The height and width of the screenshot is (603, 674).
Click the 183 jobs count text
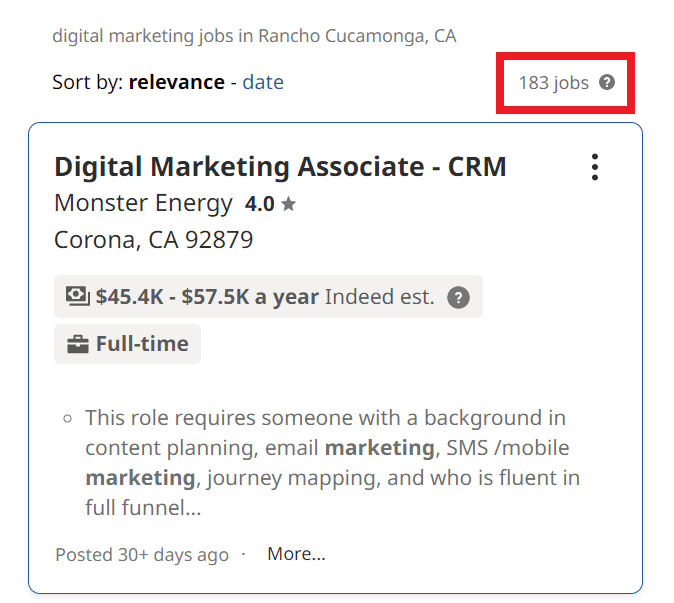553,83
